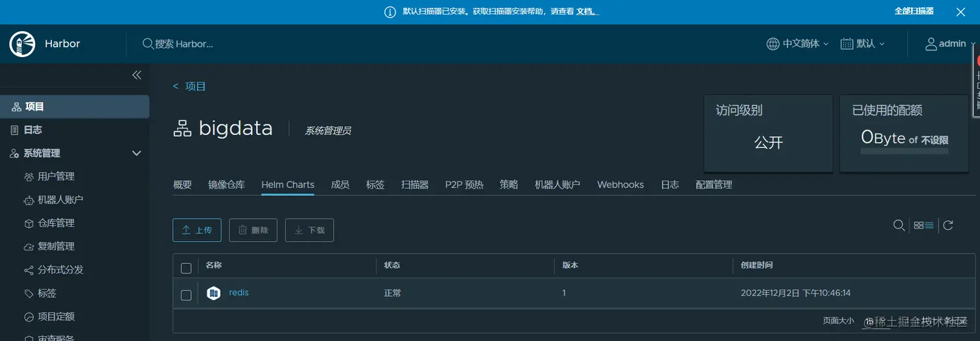Collapse the 系统管理 section chevron
Image resolution: width=980 pixels, height=341 pixels.
click(x=137, y=153)
